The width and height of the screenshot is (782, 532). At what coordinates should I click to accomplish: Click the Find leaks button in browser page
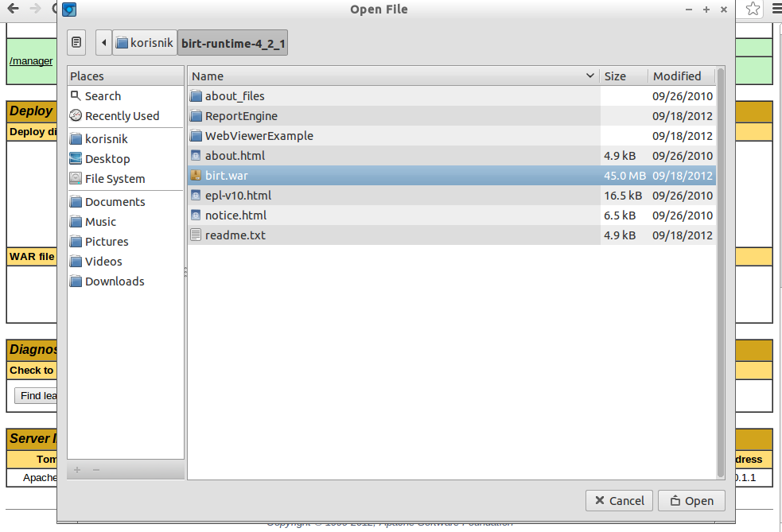coord(36,395)
